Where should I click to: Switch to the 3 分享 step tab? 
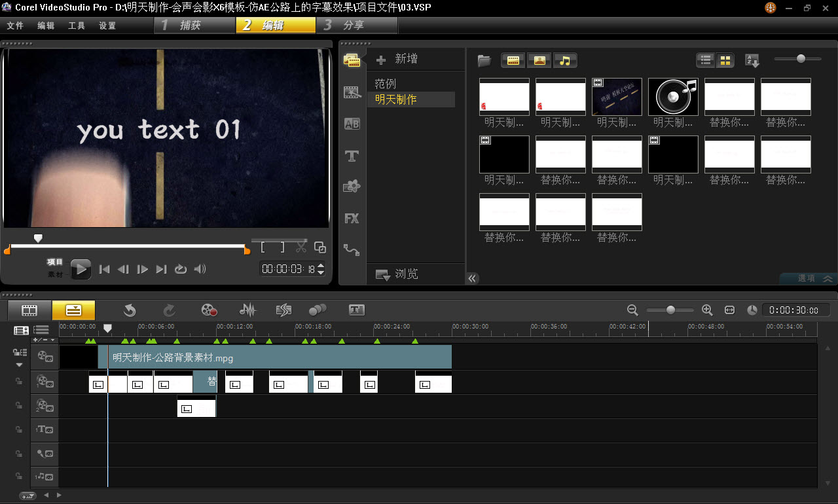357,26
